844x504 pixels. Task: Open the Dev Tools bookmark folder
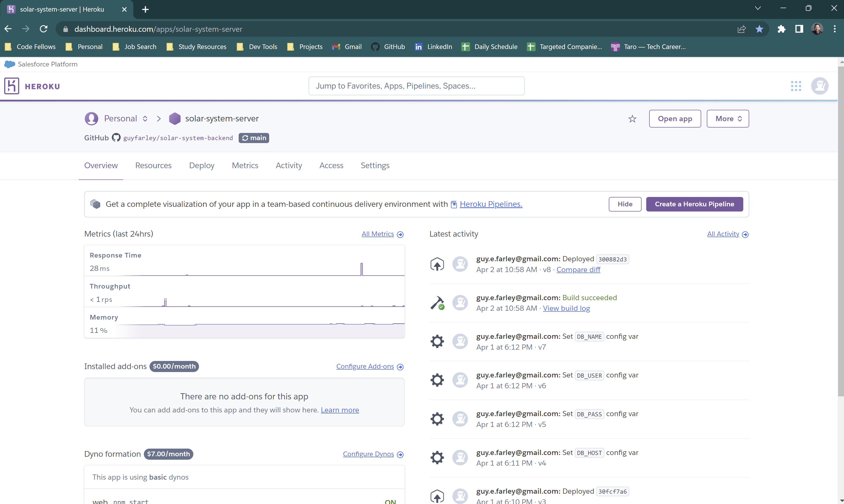click(x=257, y=47)
